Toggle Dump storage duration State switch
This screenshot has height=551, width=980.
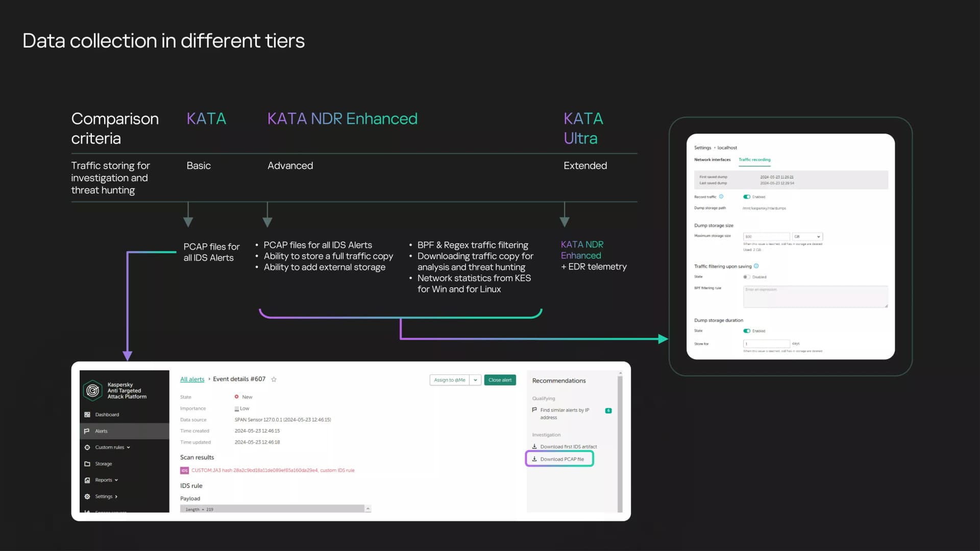coord(747,331)
